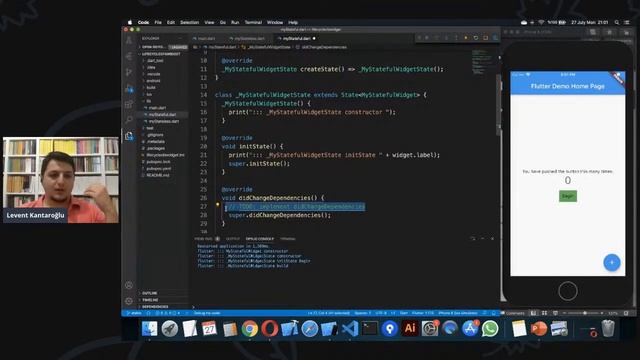Image resolution: width=640 pixels, height=360 pixels.
Task: Click the notifications bell in status bar
Action: tap(493, 313)
